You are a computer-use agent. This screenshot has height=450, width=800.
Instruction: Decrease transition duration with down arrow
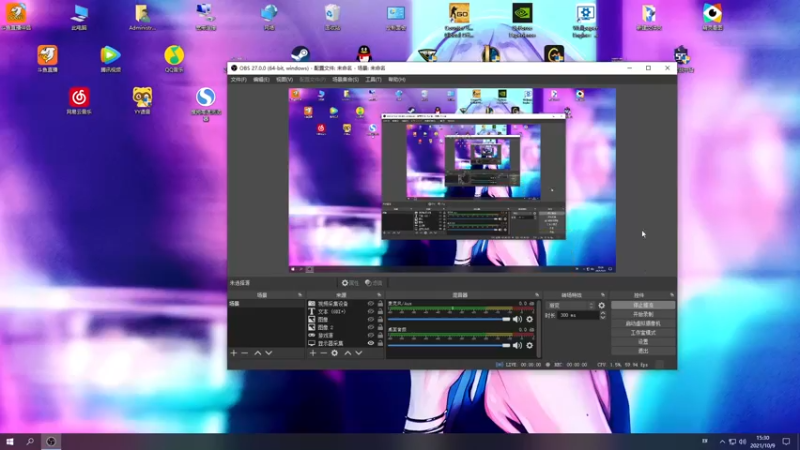[x=603, y=318]
